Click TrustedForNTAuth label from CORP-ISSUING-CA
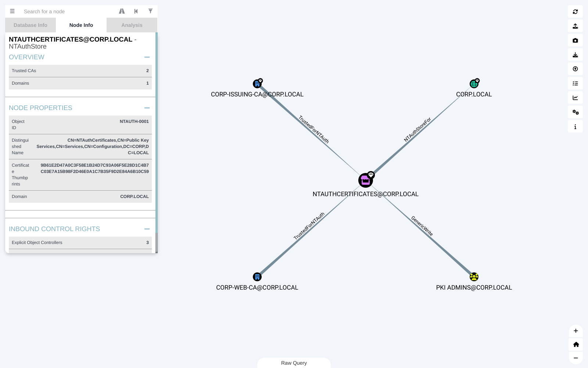 point(313,129)
